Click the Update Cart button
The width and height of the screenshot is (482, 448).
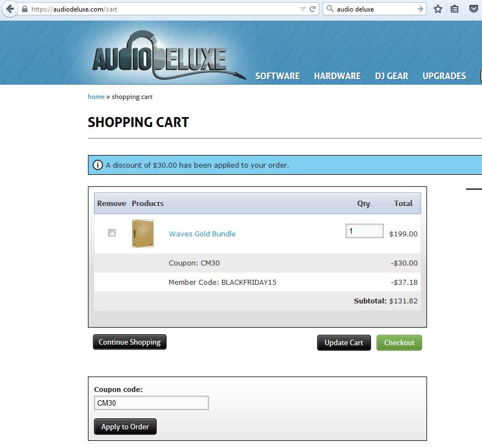click(x=344, y=342)
